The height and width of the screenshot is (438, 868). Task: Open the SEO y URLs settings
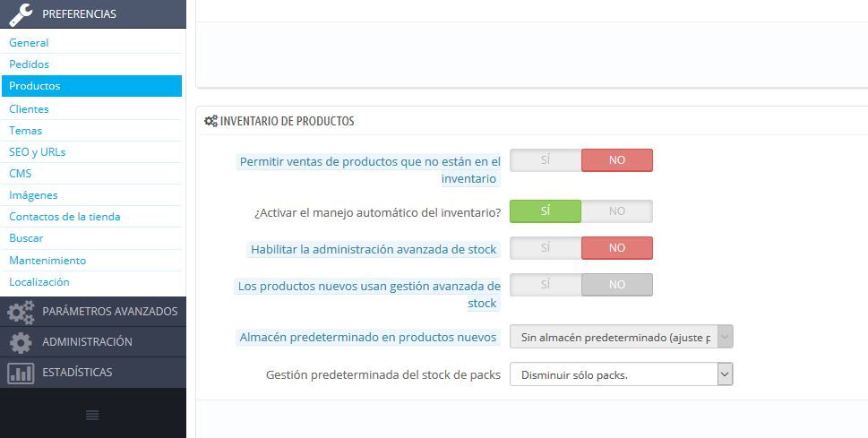pyautogui.click(x=37, y=151)
